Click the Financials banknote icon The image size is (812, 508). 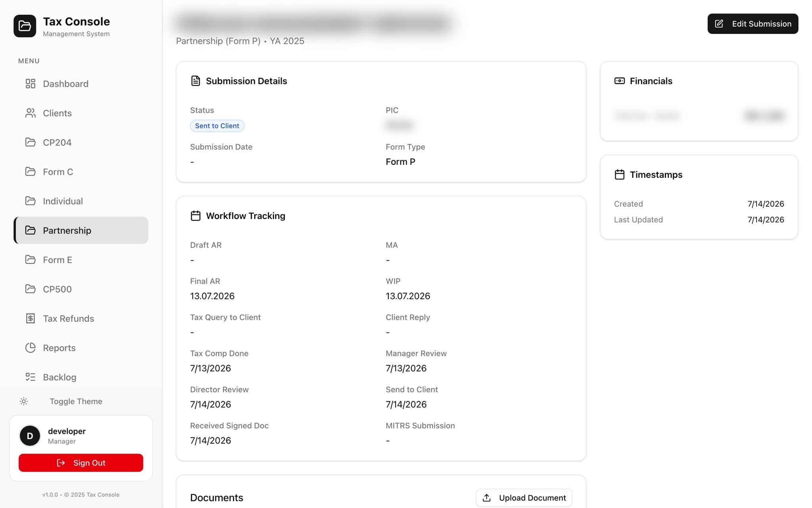[620, 81]
